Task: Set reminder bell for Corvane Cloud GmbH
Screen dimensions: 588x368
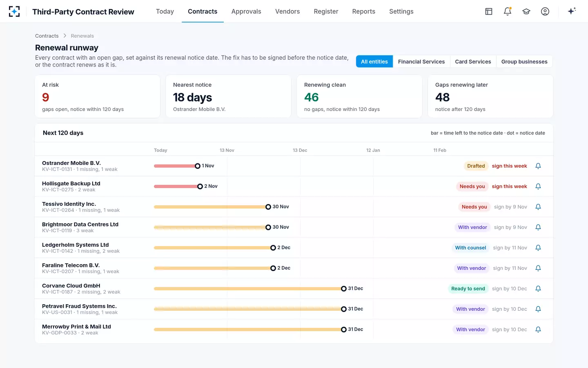Action: pyautogui.click(x=538, y=289)
